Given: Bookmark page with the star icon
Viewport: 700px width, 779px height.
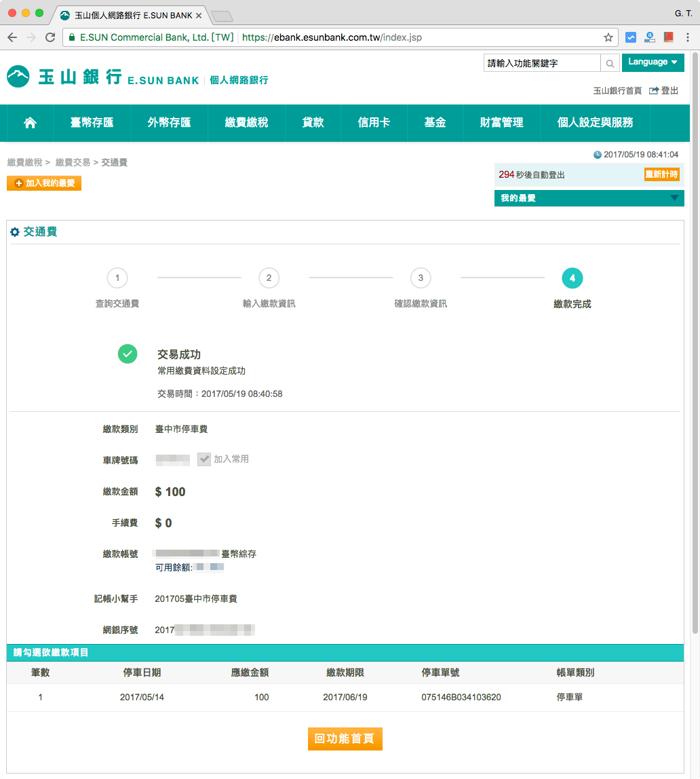Looking at the screenshot, I should (x=608, y=37).
